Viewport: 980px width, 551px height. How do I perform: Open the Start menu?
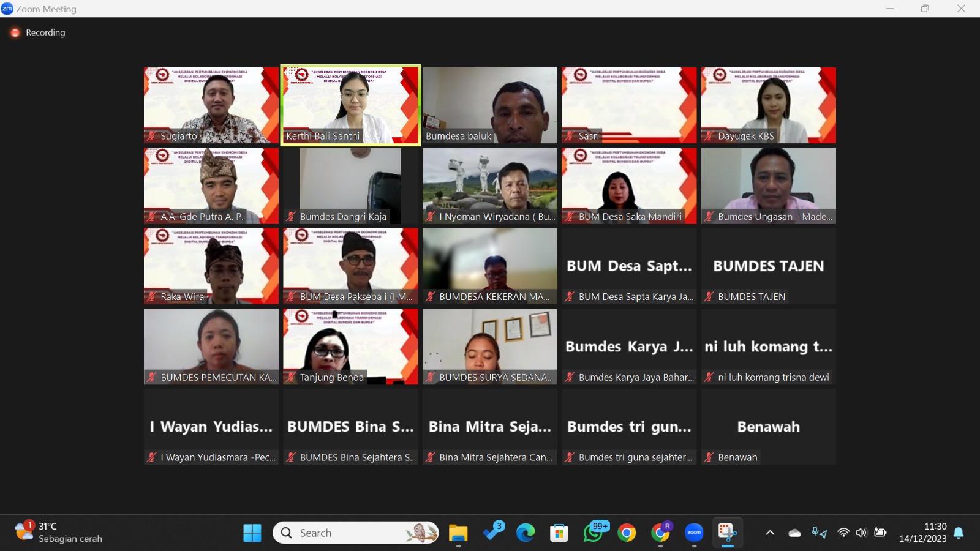click(252, 533)
